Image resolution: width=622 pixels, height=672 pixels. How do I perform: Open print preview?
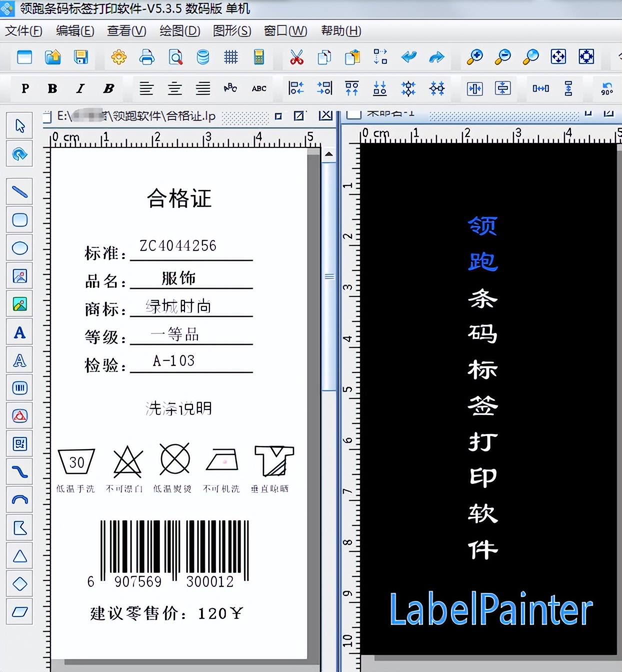pos(174,57)
